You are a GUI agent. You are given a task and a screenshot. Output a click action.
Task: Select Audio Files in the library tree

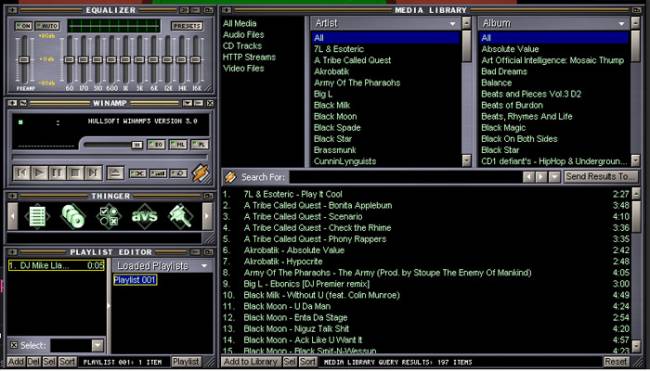click(243, 35)
